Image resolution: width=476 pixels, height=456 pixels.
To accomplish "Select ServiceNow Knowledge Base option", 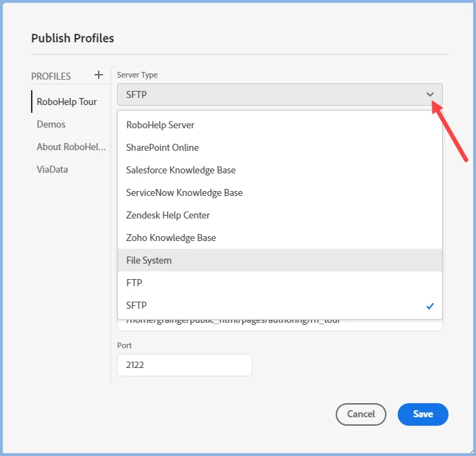I will tap(279, 192).
